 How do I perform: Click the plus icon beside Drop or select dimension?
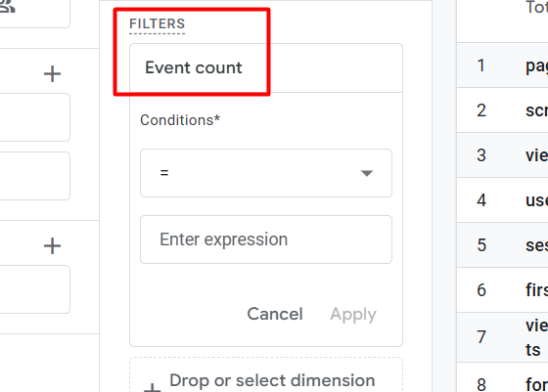click(x=153, y=387)
